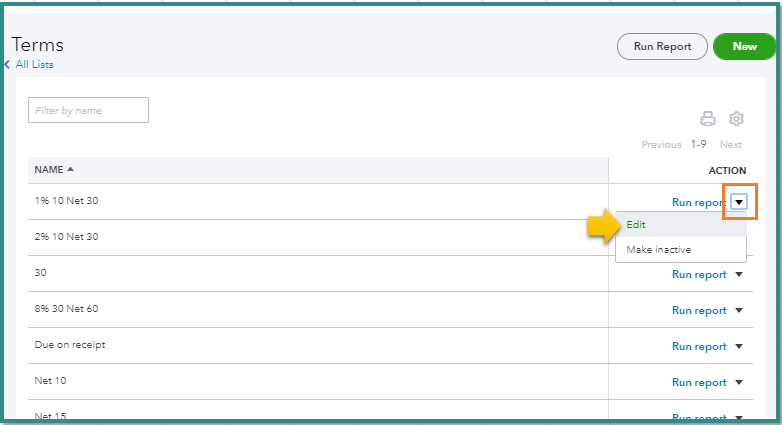Screen dimensions: 782x425
Task: Run report for 1% 10 Net 30
Action: 698,202
